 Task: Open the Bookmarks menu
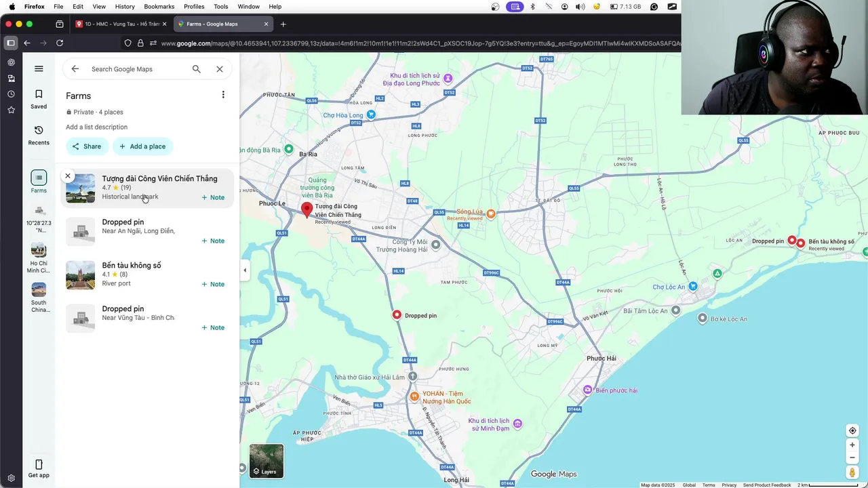[x=159, y=7]
